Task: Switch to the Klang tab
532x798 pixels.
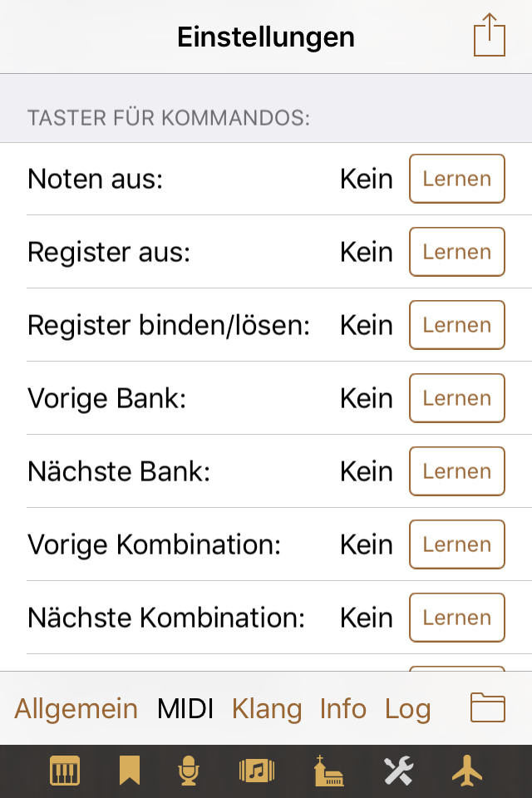Action: tap(267, 709)
